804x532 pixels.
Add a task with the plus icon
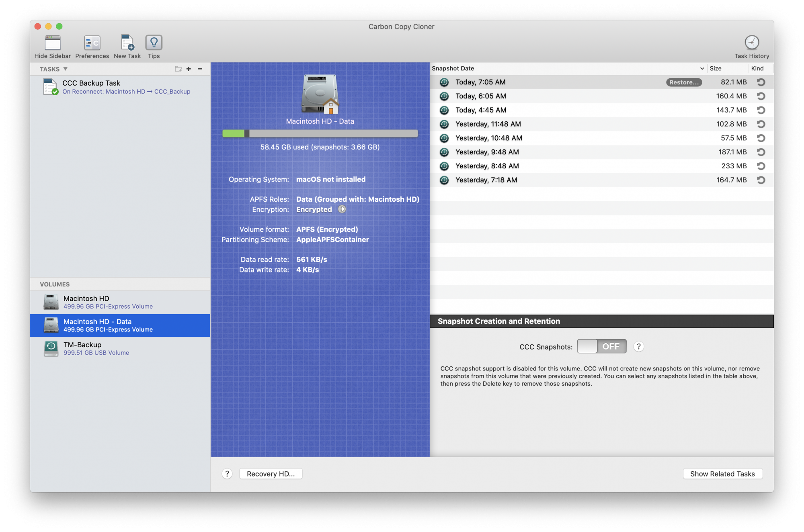point(189,69)
